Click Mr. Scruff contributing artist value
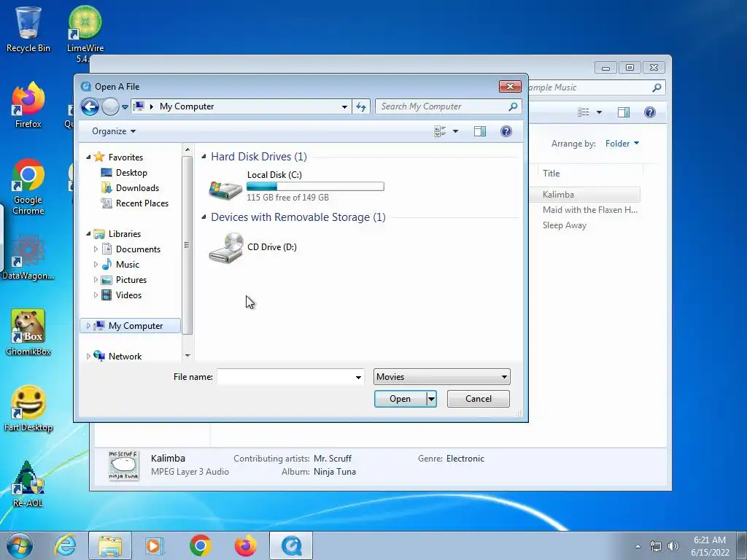This screenshot has width=747, height=560. point(332,459)
